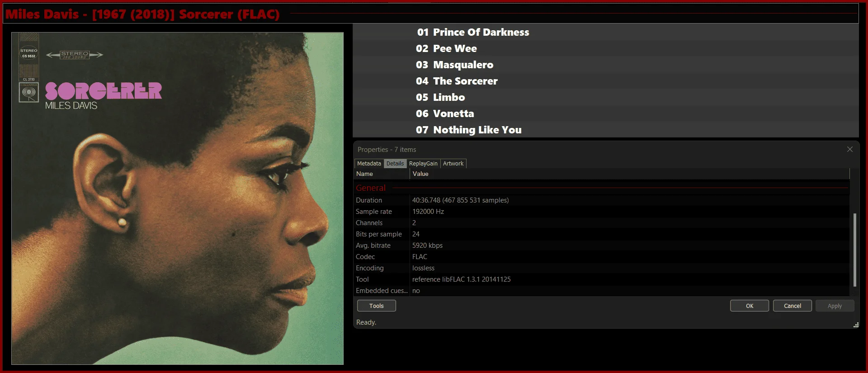Screen dimensions: 868x373
Task: Switch to the Metadata tab
Action: 369,164
